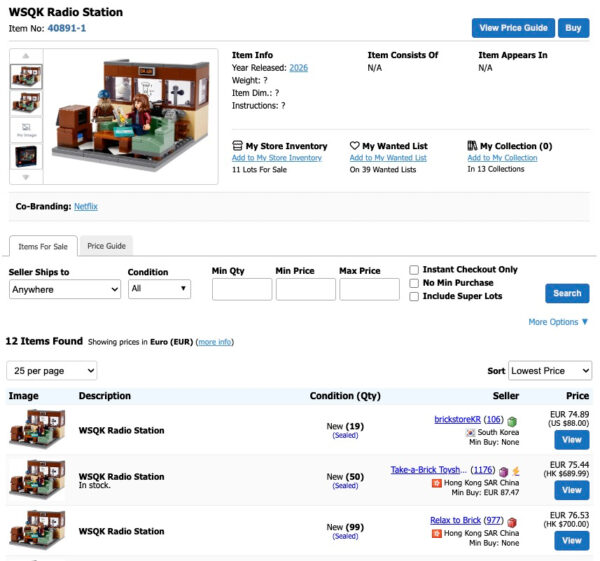Check the No Min Purchase option
This screenshot has height=561, width=600.
tap(414, 283)
